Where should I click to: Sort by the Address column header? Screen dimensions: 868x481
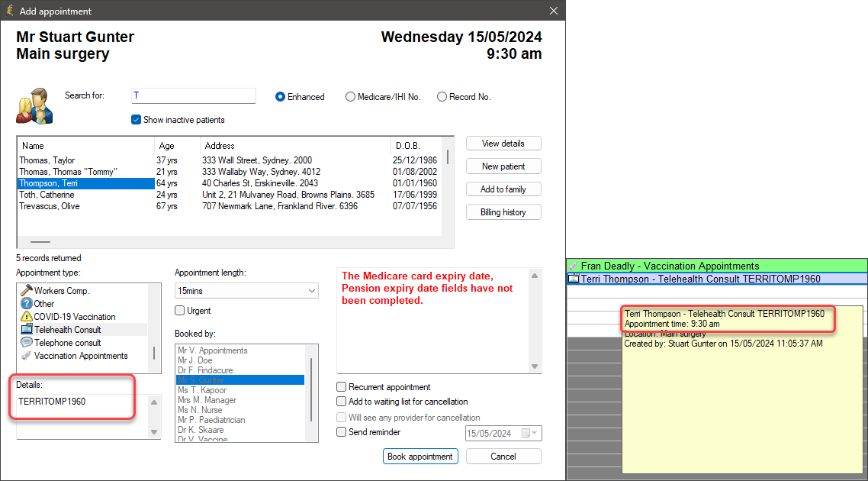pos(296,146)
